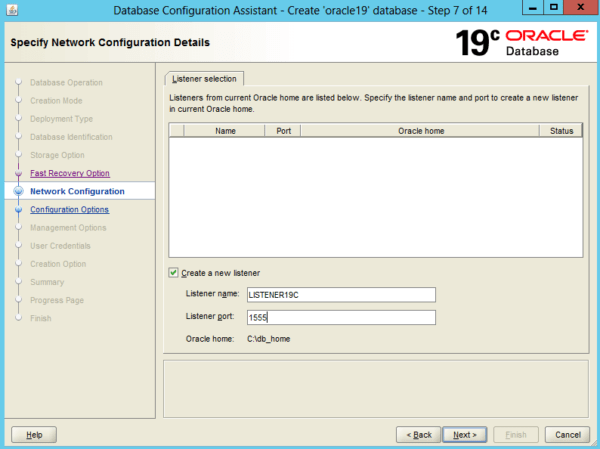The height and width of the screenshot is (449, 600).
Task: Focus the Listener port field
Action: click(x=341, y=317)
